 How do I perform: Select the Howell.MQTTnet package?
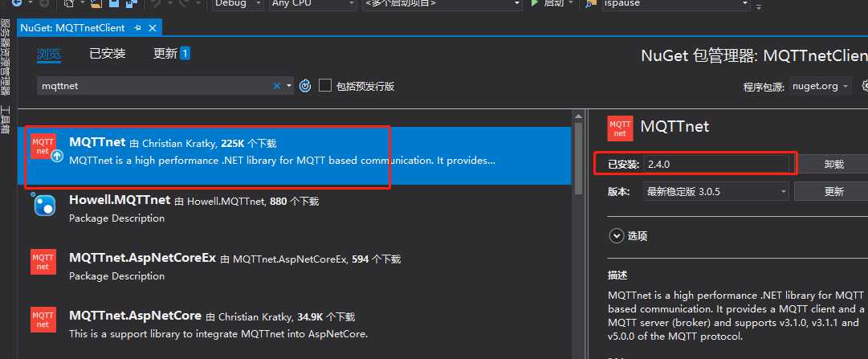click(x=295, y=214)
